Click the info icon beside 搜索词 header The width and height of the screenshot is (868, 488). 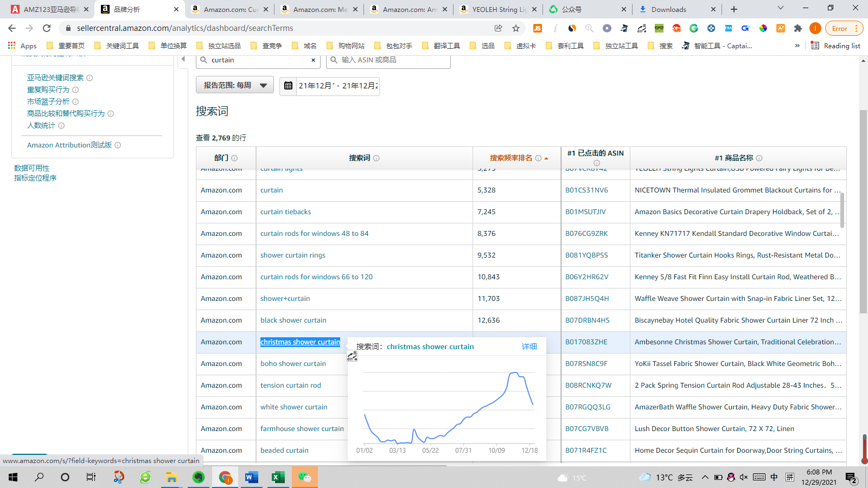377,158
